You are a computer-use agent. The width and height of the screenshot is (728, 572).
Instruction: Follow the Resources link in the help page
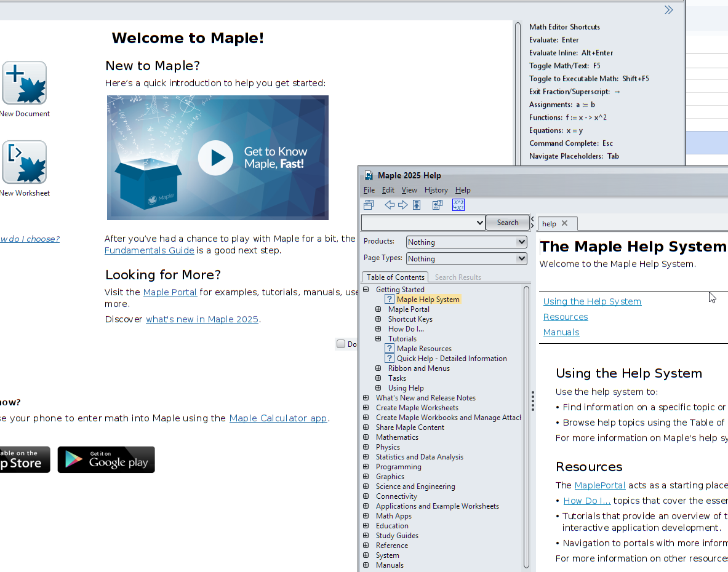[566, 317]
